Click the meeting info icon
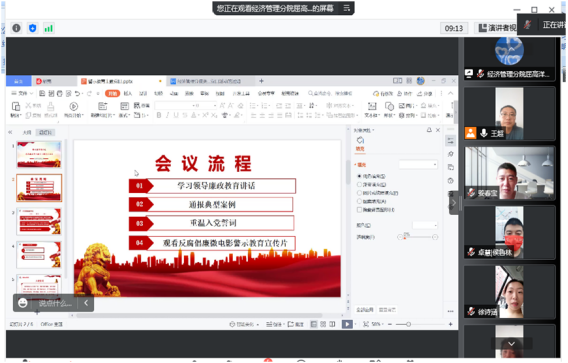This screenshot has height=363, width=568. pyautogui.click(x=16, y=28)
